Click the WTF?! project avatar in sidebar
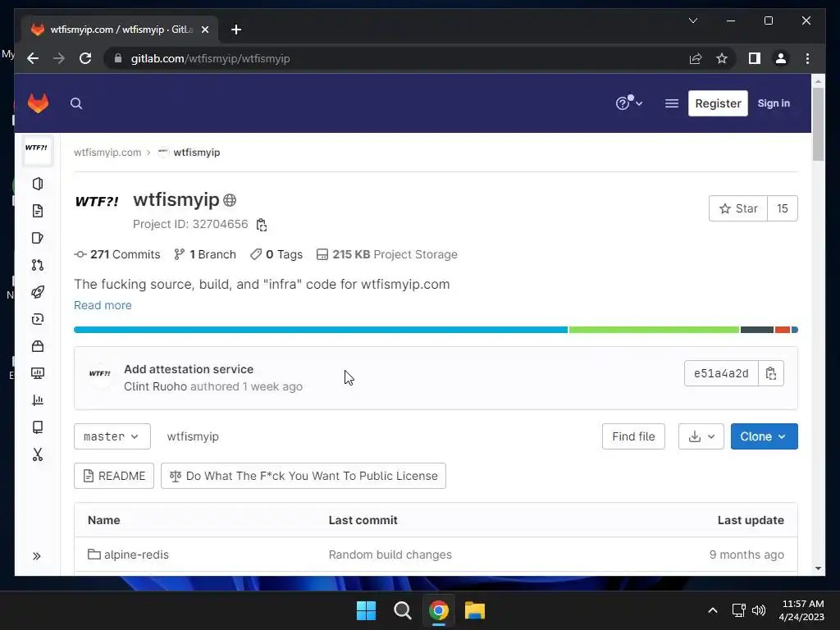 coord(37,151)
